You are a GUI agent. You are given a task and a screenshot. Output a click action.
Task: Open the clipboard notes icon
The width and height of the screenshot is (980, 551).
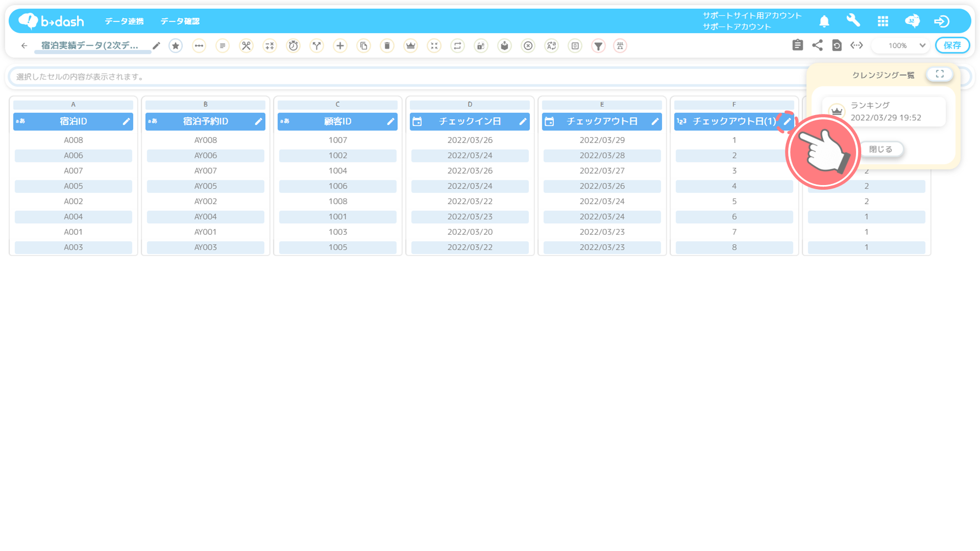click(x=797, y=45)
